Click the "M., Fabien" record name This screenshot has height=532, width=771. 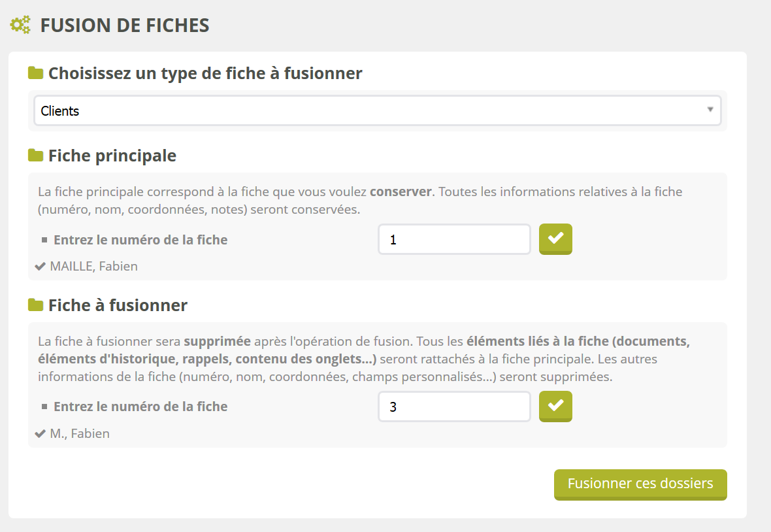[80, 433]
